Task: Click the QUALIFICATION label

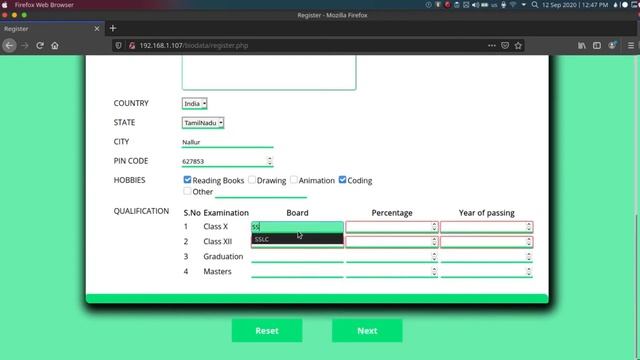Action: 141,211
